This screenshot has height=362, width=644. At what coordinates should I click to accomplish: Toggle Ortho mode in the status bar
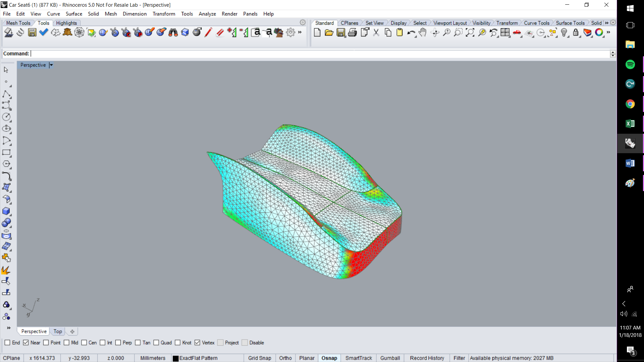[285, 358]
